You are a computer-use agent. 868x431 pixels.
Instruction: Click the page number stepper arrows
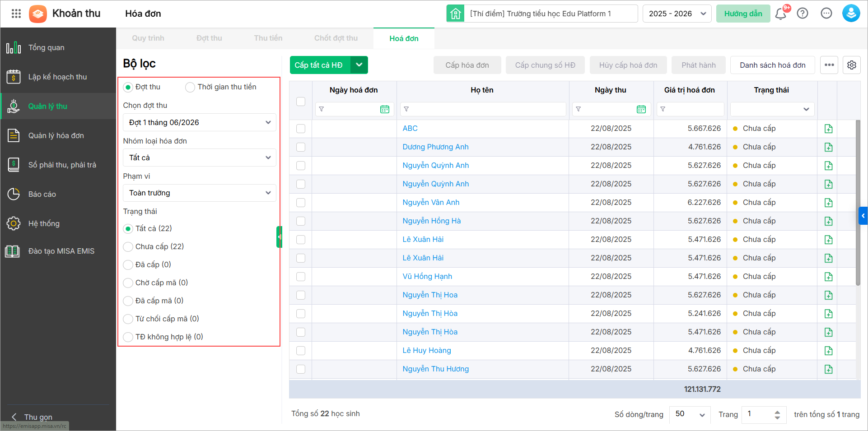click(777, 415)
